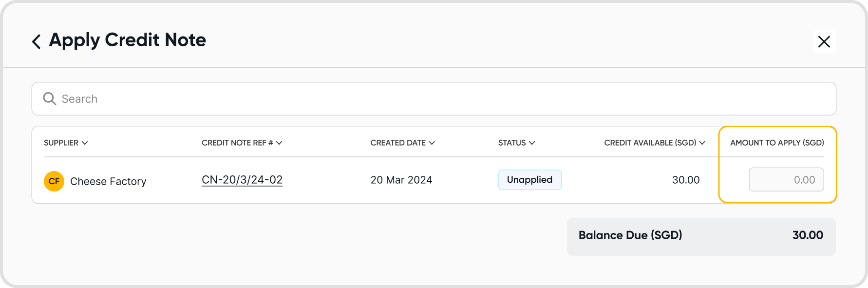Focus the Search text field
This screenshot has width=868, height=288.
(x=438, y=99)
